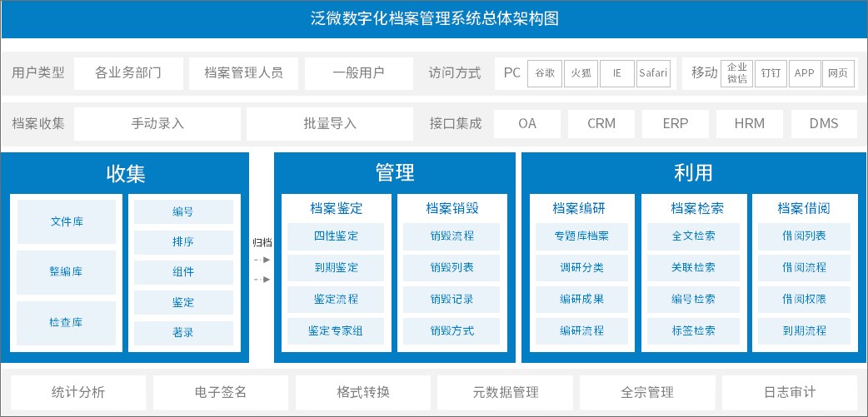Click the ERP interface box
868x417 pixels.
tap(676, 124)
